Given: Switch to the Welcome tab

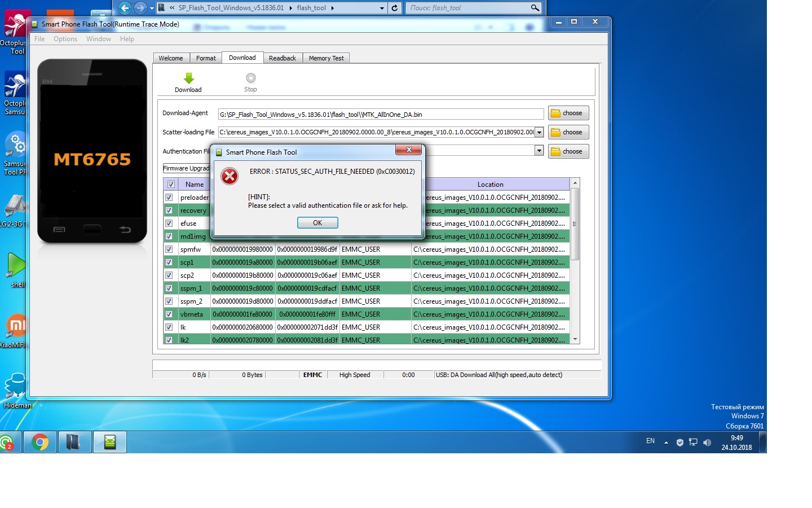Looking at the screenshot, I should pyautogui.click(x=171, y=58).
